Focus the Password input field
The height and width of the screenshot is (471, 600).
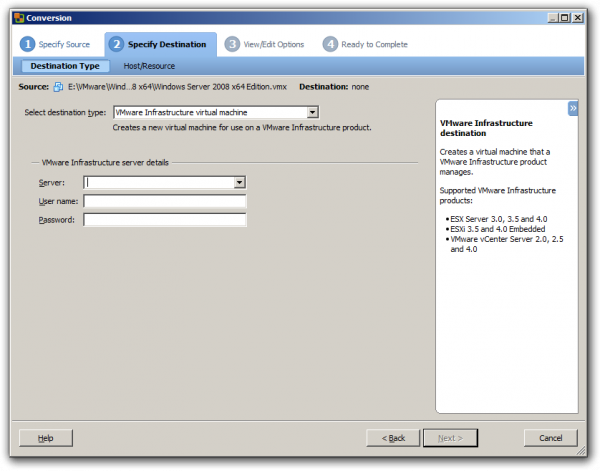pyautogui.click(x=165, y=220)
